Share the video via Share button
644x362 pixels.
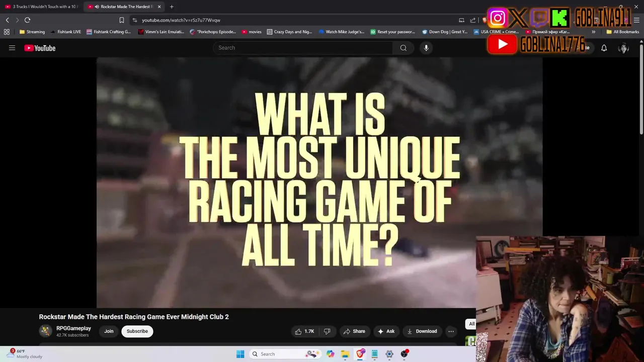tap(354, 331)
